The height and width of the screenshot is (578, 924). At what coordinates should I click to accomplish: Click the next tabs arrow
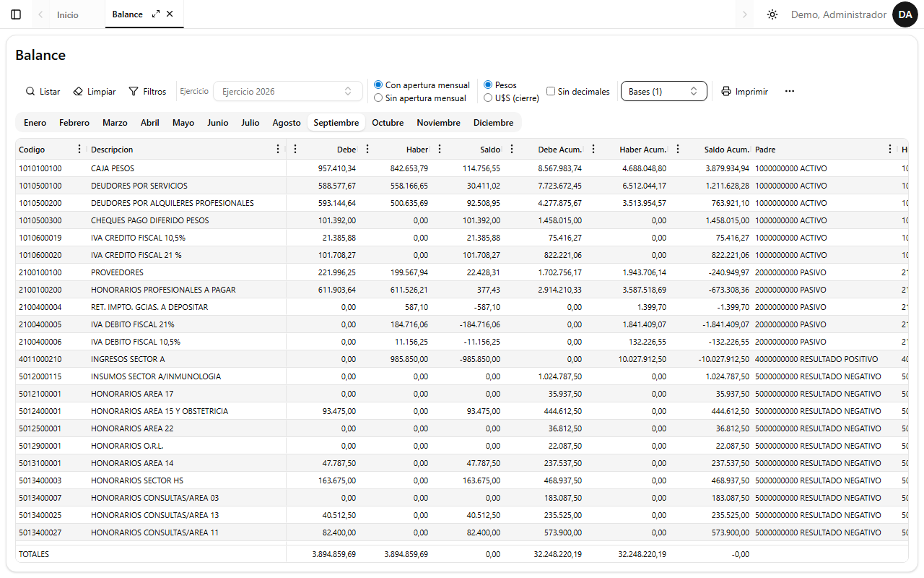tap(744, 14)
